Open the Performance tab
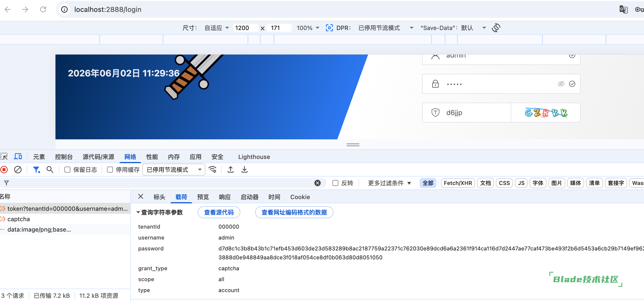The image size is (644, 302). [152, 157]
